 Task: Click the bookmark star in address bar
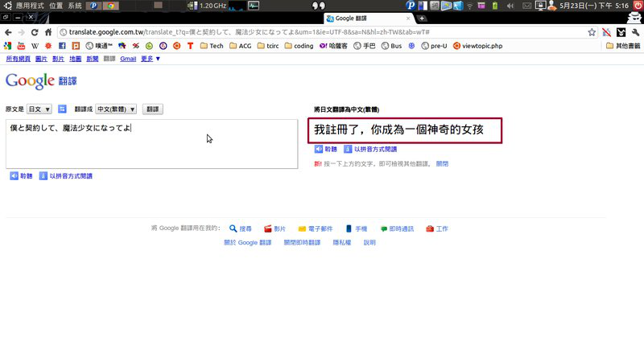click(x=592, y=32)
